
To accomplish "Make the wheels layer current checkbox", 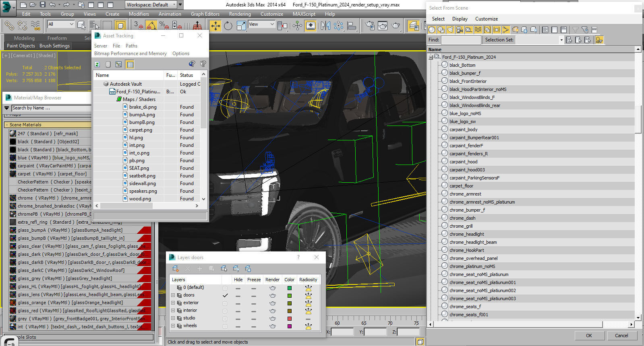I will click(225, 326).
